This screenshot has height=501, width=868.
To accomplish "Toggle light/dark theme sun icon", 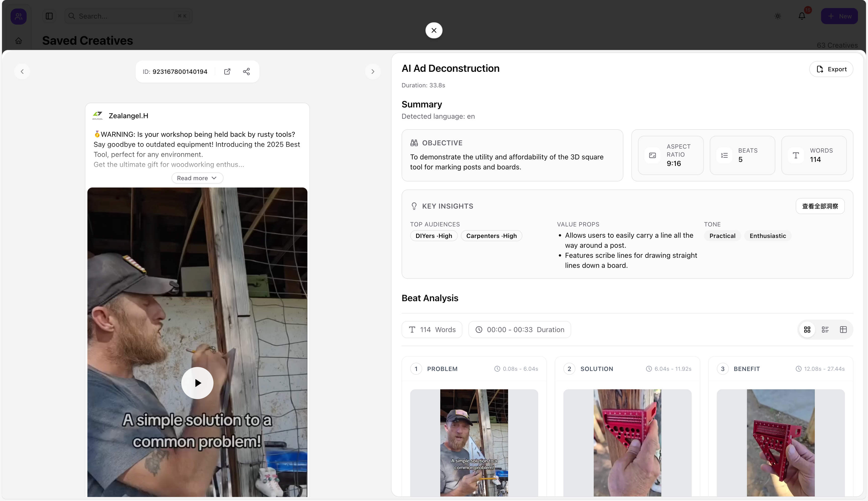I will (x=778, y=16).
